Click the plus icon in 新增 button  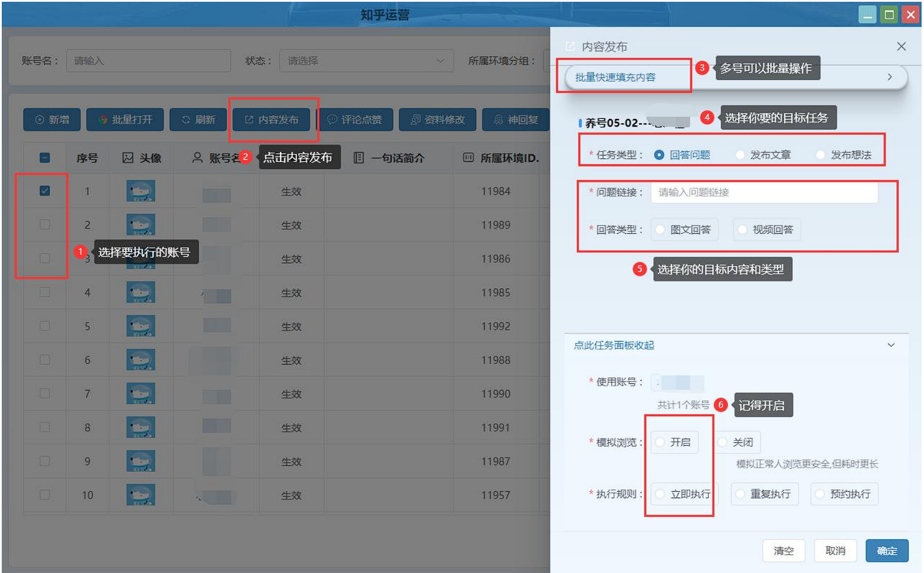tap(39, 120)
